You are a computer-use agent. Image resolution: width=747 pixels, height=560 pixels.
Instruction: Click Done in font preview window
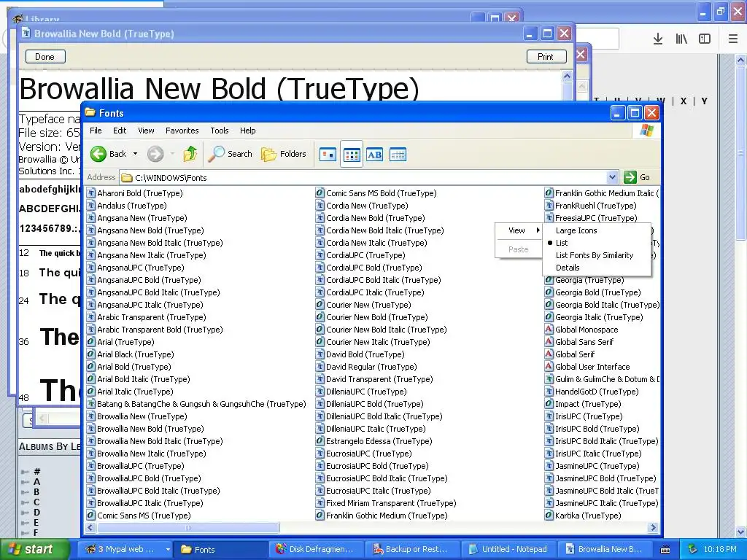pyautogui.click(x=44, y=57)
